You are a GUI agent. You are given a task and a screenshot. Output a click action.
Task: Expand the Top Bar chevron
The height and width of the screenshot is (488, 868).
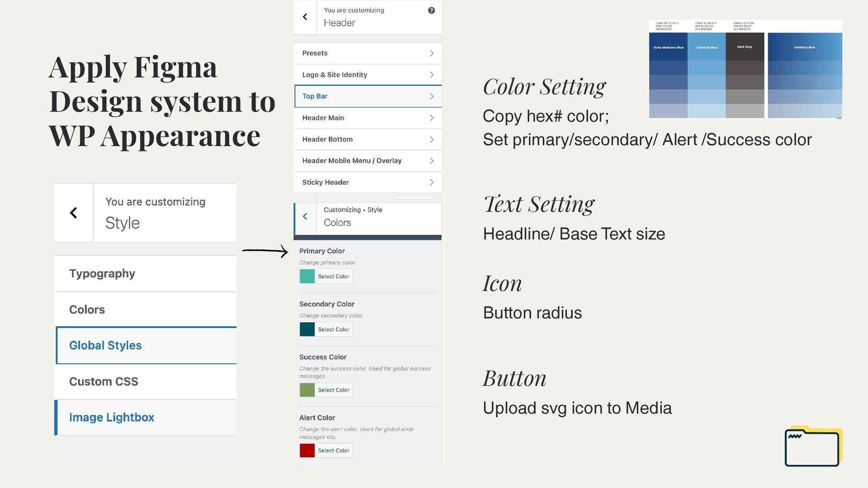[x=432, y=96]
